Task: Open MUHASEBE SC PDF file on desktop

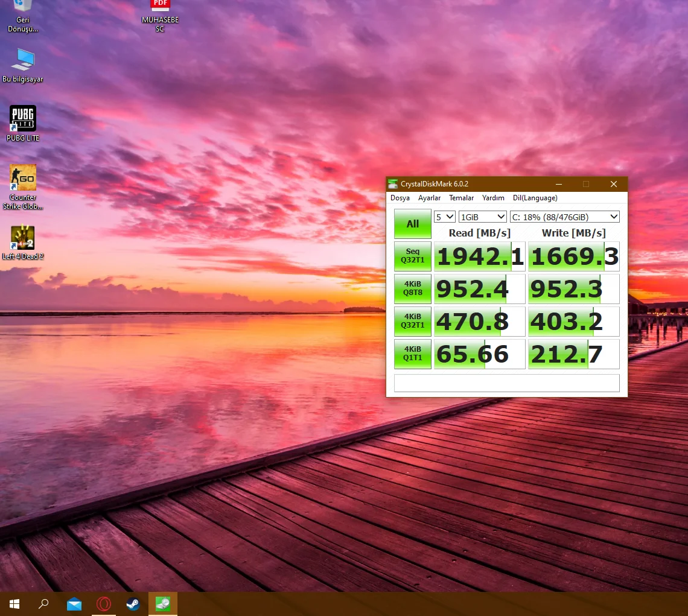Action: tap(160, 17)
